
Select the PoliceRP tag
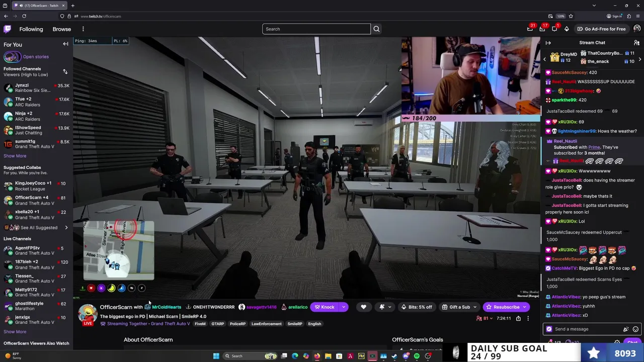237,324
